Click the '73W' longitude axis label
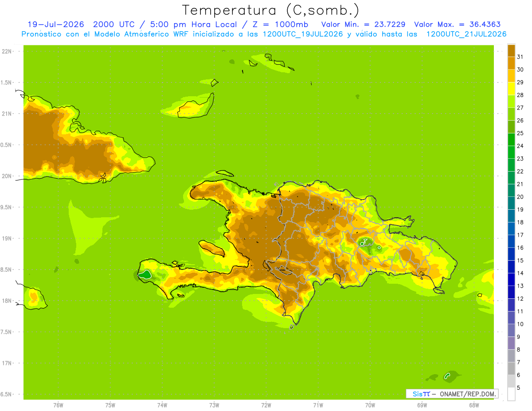The image size is (532, 411). (x=214, y=405)
